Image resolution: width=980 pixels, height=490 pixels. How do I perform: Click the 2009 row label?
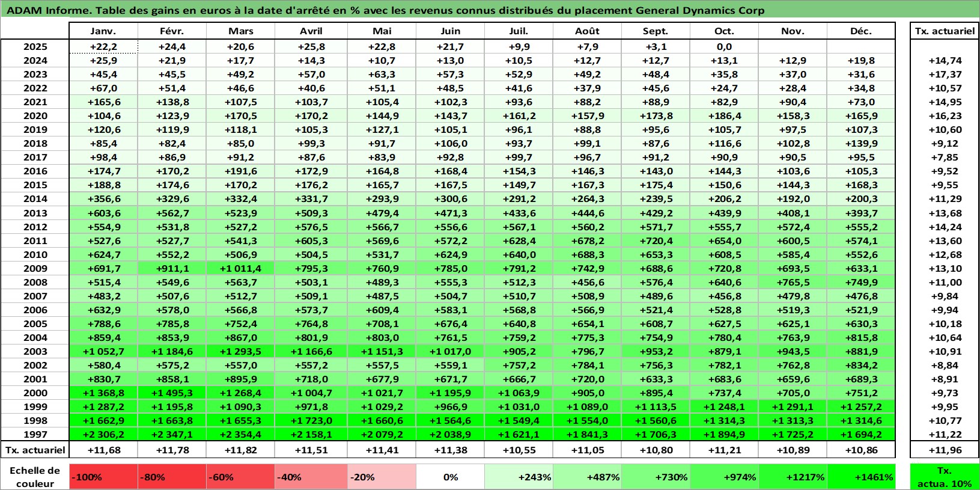click(x=35, y=268)
